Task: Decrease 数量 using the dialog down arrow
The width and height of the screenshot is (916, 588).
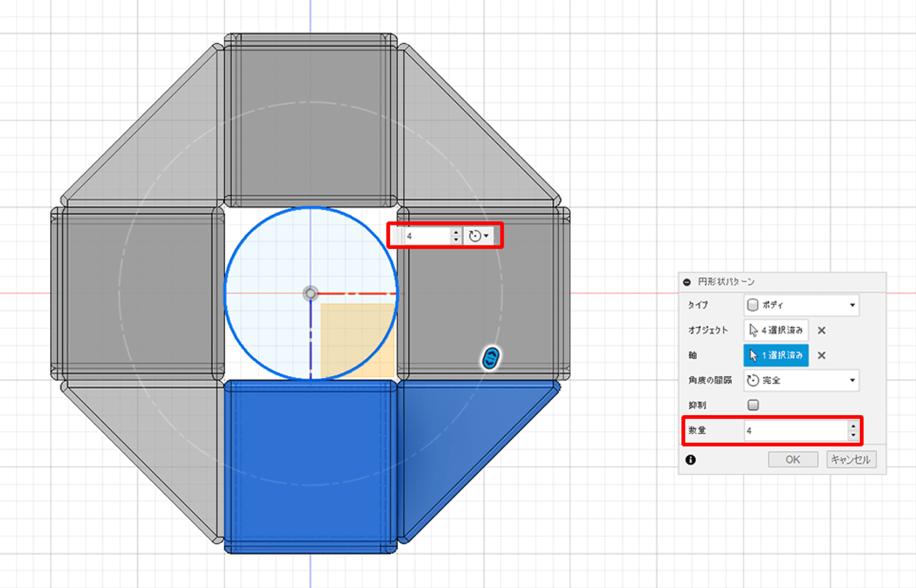Action: (x=852, y=435)
